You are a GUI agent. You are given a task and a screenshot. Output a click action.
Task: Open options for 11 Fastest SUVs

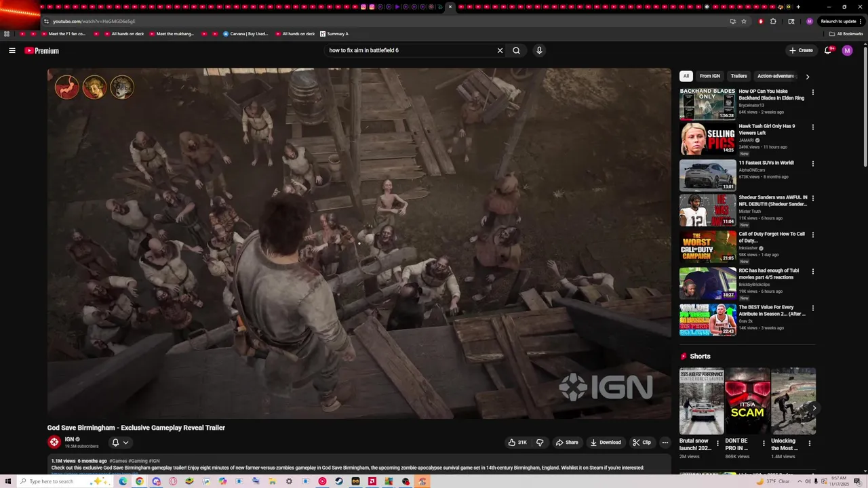pyautogui.click(x=813, y=163)
